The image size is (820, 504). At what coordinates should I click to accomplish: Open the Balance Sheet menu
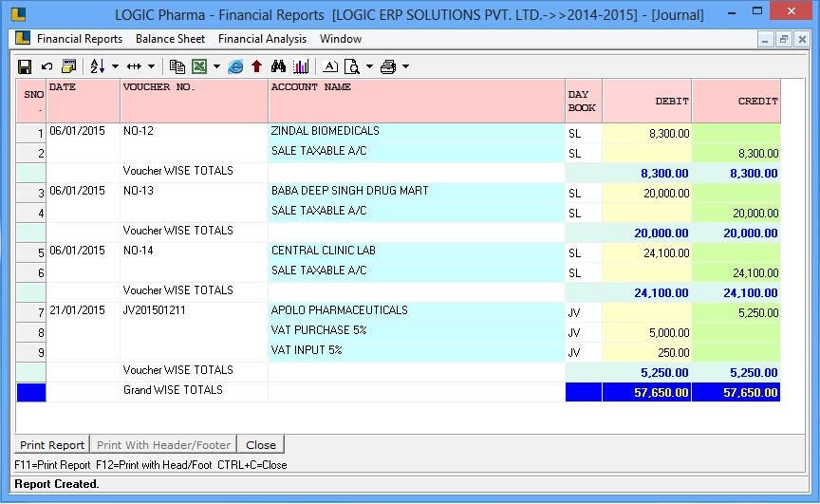170,39
